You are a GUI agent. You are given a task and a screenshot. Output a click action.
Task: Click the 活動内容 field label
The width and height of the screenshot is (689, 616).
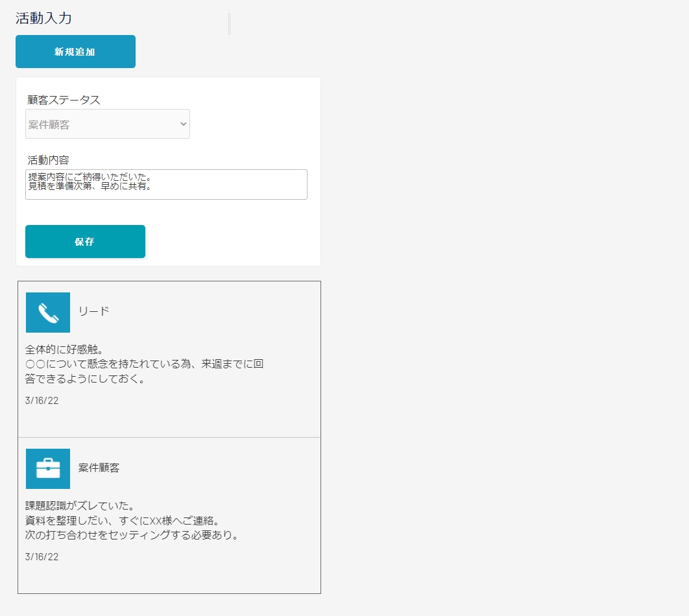pos(49,160)
